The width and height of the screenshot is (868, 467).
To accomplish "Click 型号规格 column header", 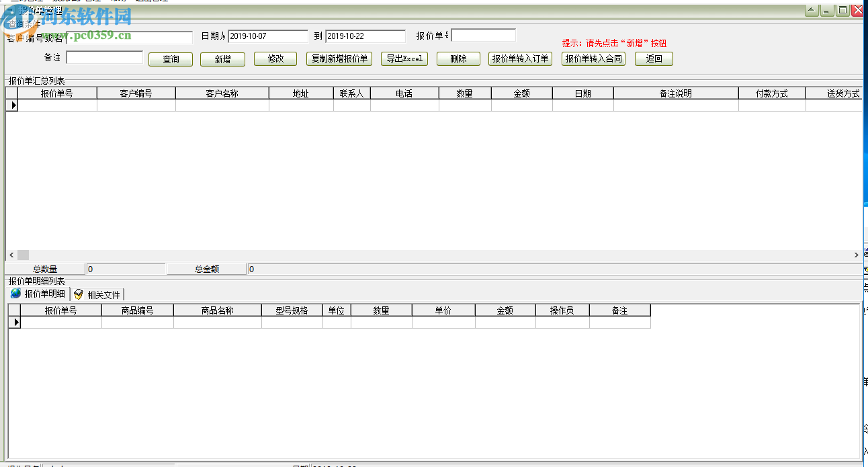I will (292, 310).
